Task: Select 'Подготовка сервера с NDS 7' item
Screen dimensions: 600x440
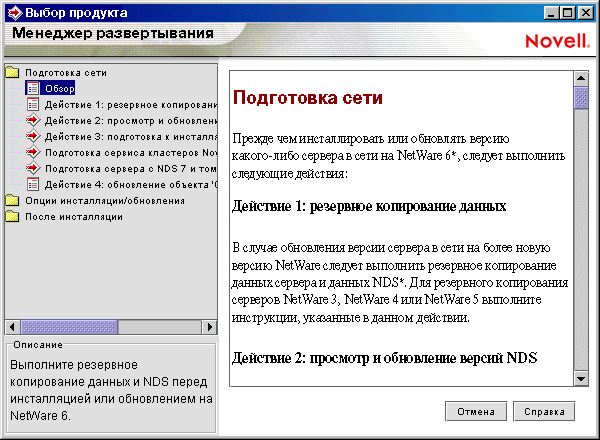Action: 131,169
